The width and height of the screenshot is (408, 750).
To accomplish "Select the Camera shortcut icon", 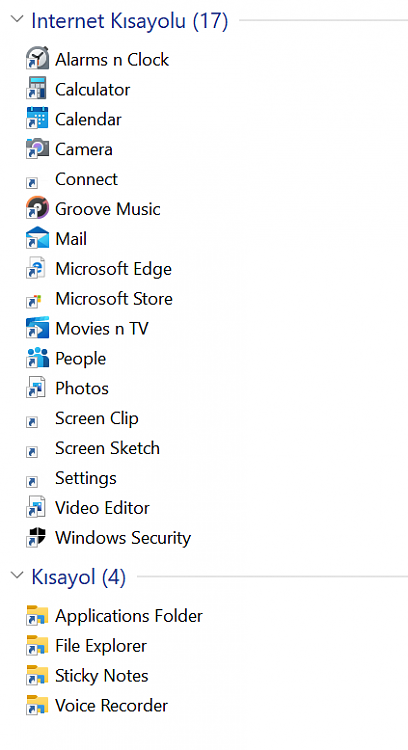I will pos(37,148).
